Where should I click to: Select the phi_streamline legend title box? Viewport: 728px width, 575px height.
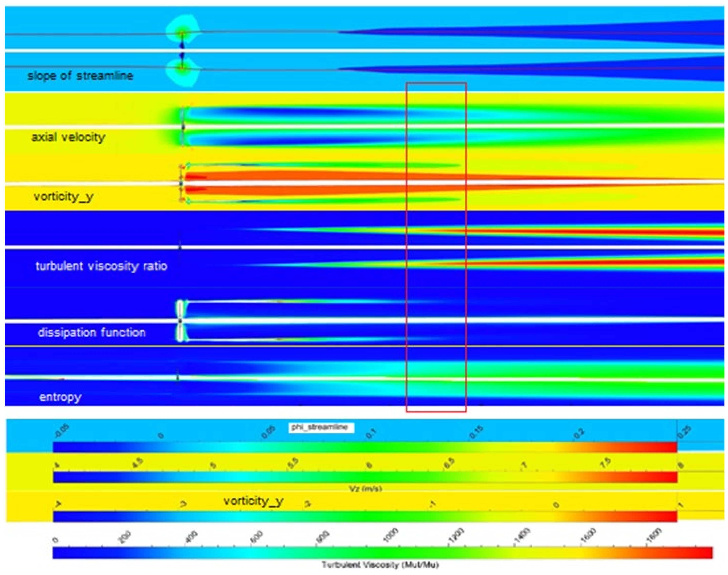click(x=321, y=428)
